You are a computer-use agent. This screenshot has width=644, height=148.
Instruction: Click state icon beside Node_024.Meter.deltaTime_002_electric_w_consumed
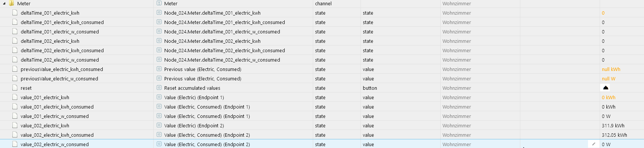(x=159, y=60)
